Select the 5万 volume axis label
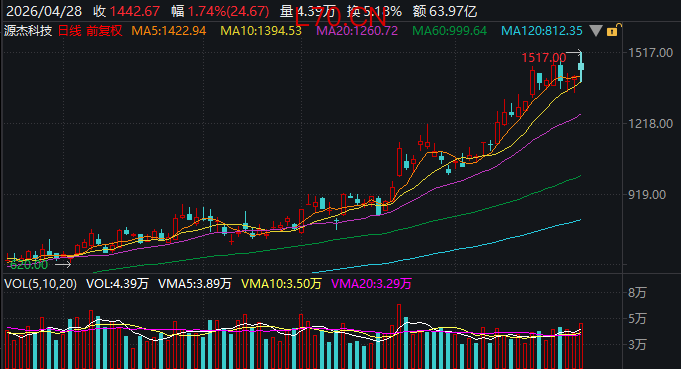 637,319
